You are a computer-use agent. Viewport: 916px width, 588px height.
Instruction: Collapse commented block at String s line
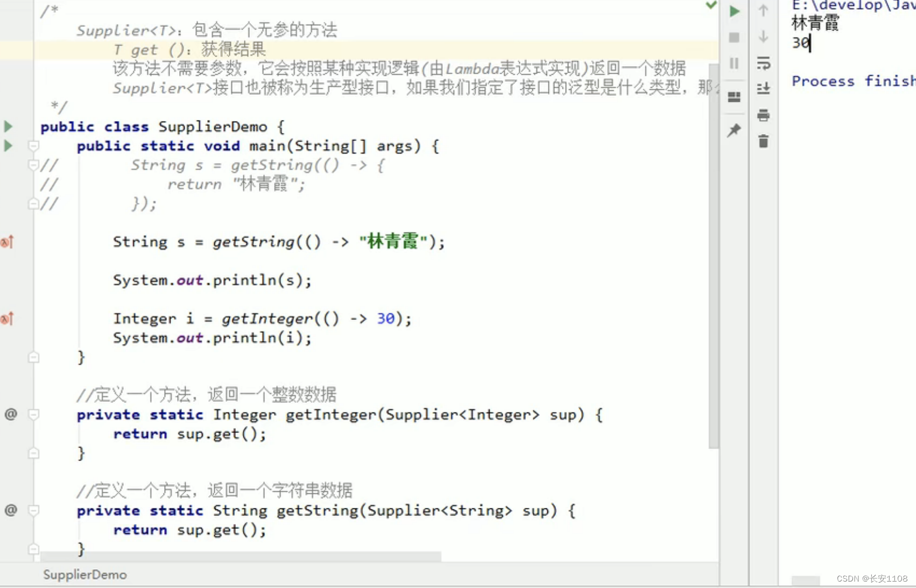click(x=33, y=165)
